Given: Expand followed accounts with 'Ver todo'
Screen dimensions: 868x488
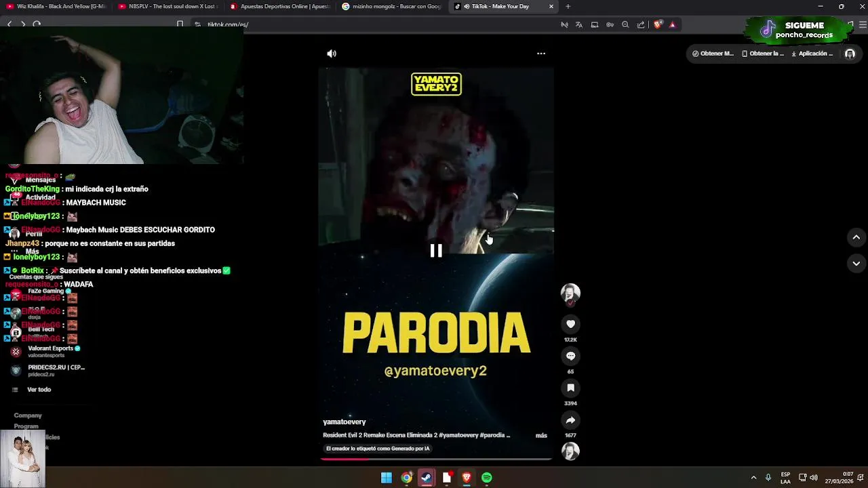Looking at the screenshot, I should (32, 390).
